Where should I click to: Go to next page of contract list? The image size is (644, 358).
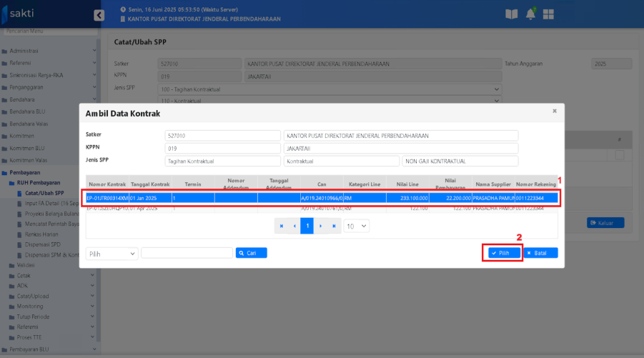point(321,226)
